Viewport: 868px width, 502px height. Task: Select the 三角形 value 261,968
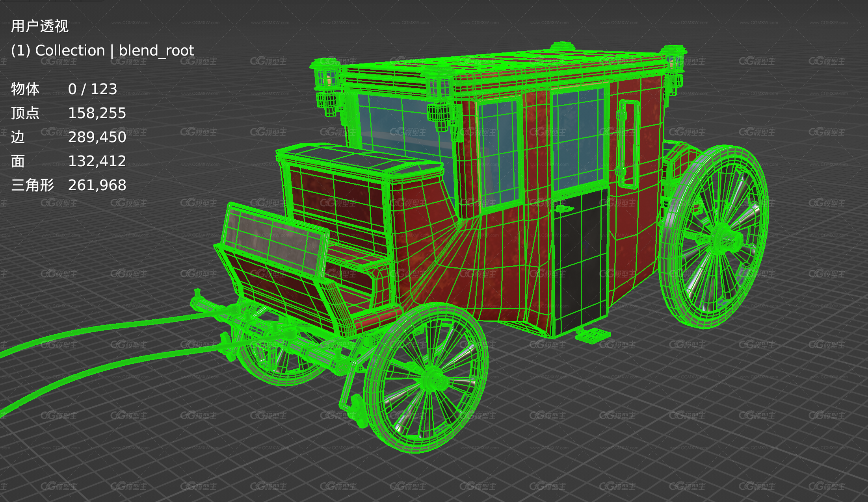click(97, 185)
